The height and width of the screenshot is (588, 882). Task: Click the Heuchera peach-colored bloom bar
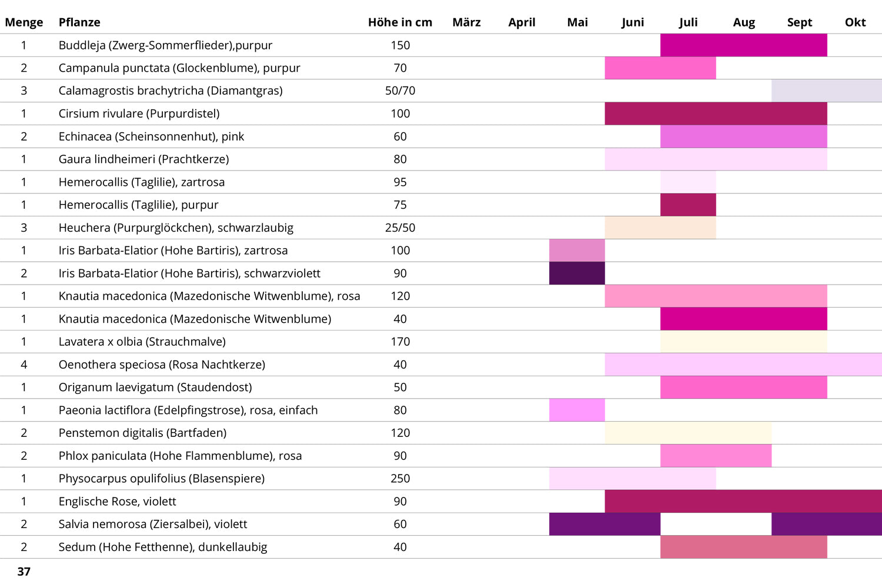(660, 228)
